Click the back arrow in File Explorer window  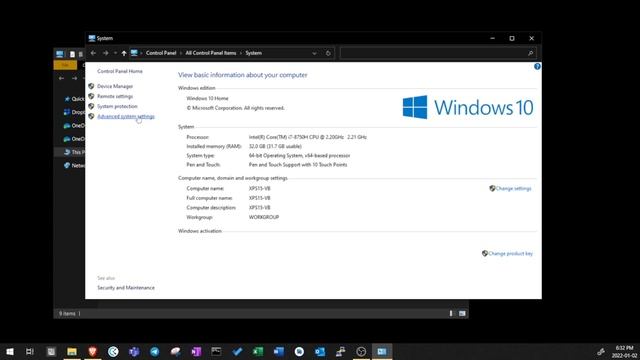point(61,78)
